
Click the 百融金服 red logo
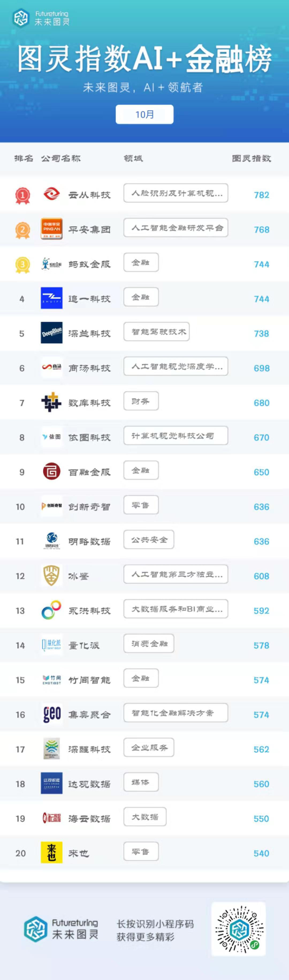click(51, 471)
